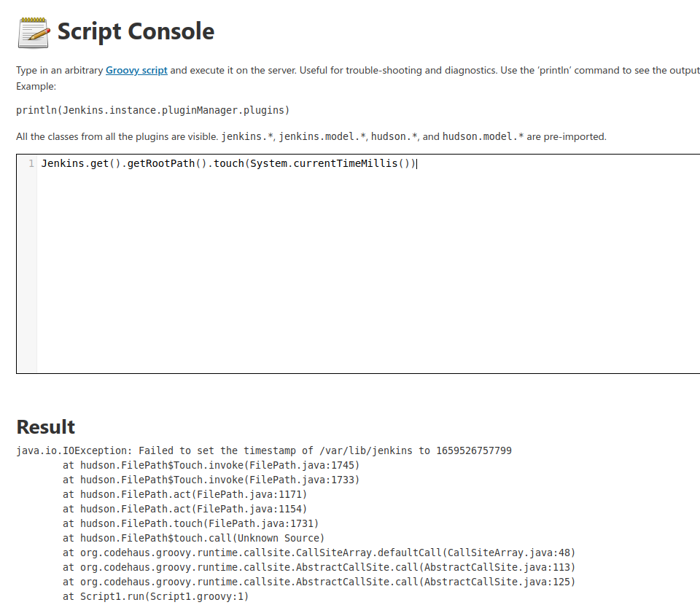Open the Groovy script link
Image resolution: width=700 pixels, height=605 pixels.
136,71
